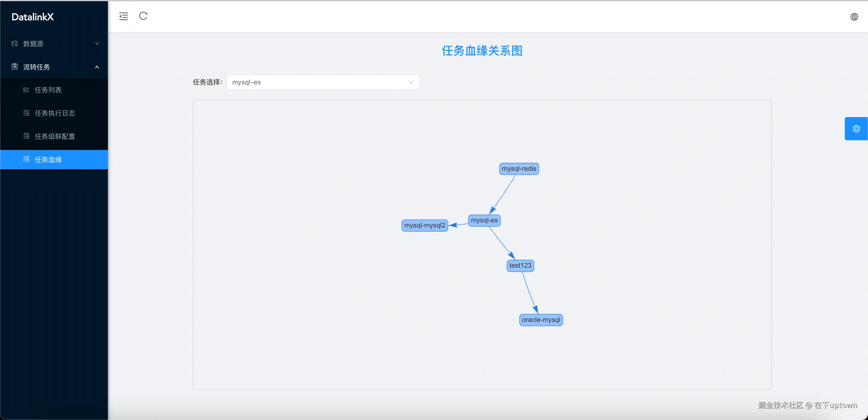Click the DatalinkX logo title

[33, 17]
